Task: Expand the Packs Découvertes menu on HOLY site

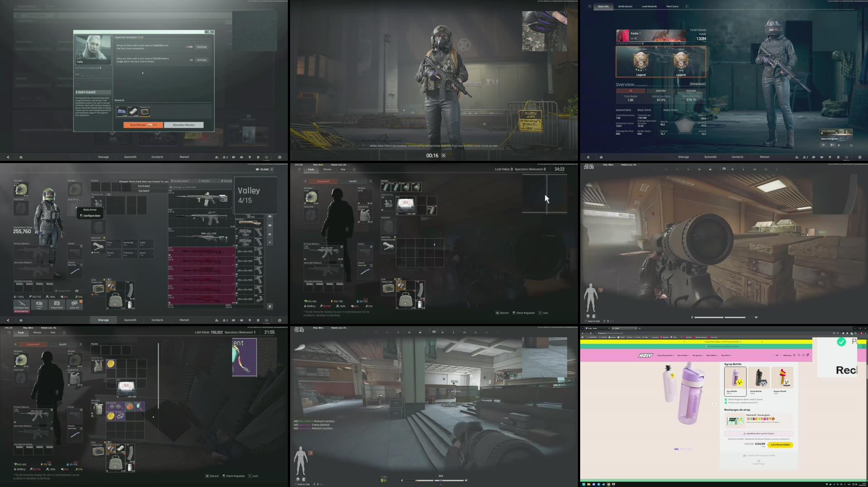Action: [x=666, y=356]
